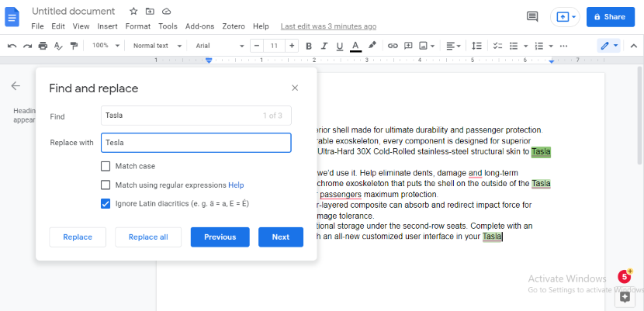644x311 pixels.
Task: Undo the last action
Action: (12, 46)
